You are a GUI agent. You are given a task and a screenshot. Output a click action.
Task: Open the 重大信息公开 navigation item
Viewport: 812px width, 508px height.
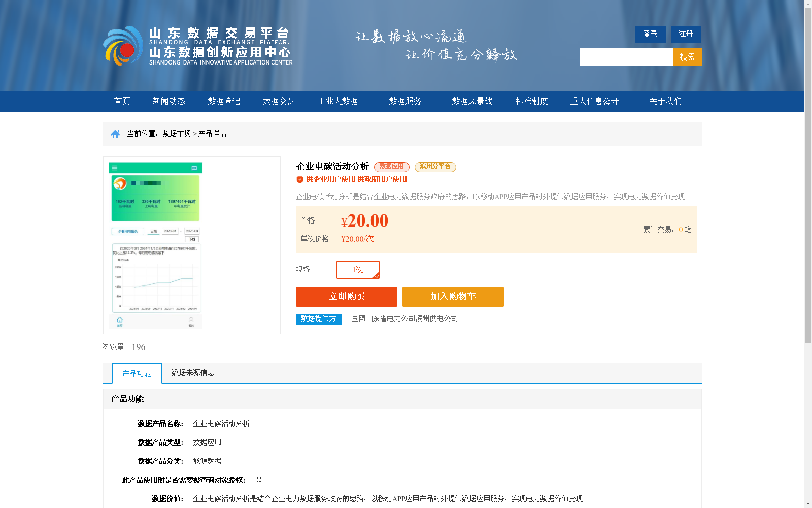(595, 101)
